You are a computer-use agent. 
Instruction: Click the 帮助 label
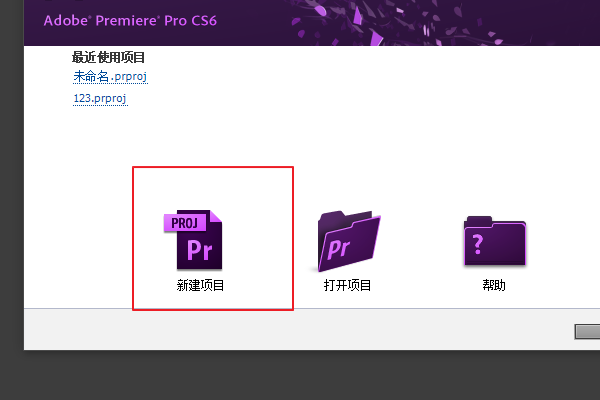494,285
